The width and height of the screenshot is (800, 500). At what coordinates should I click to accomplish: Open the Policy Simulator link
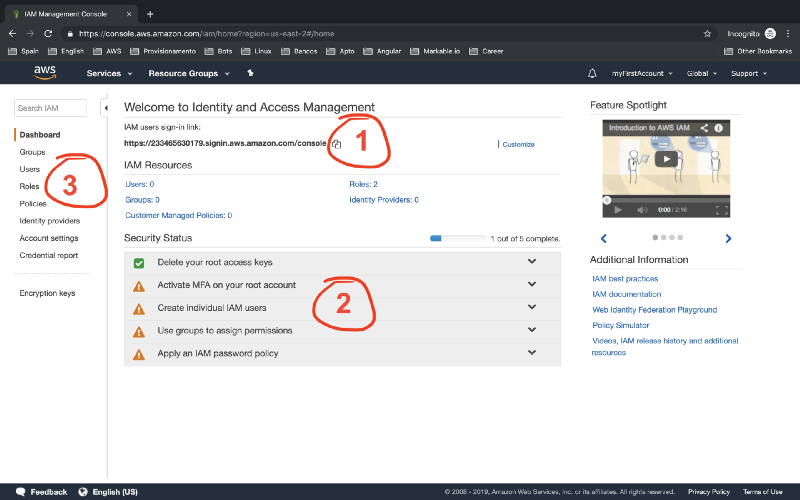coord(620,325)
